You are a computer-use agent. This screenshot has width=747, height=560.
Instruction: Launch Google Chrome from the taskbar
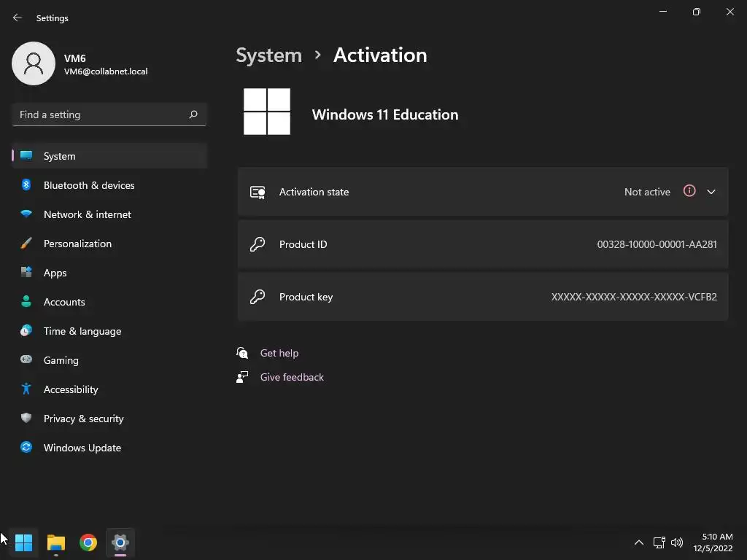[88, 542]
